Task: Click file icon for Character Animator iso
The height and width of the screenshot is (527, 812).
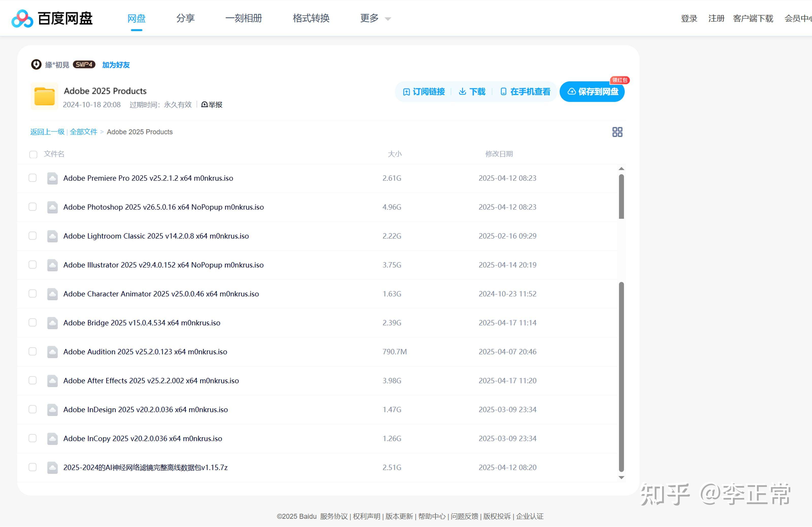Action: 52,294
